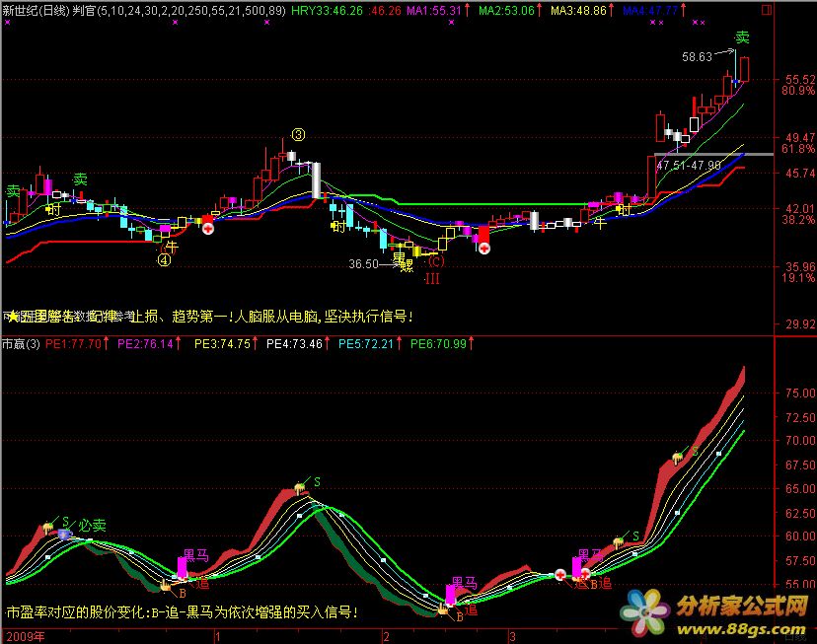This screenshot has width=817, height=644.
Task: Click the month 3 tick on the time axis
Action: (x=512, y=636)
